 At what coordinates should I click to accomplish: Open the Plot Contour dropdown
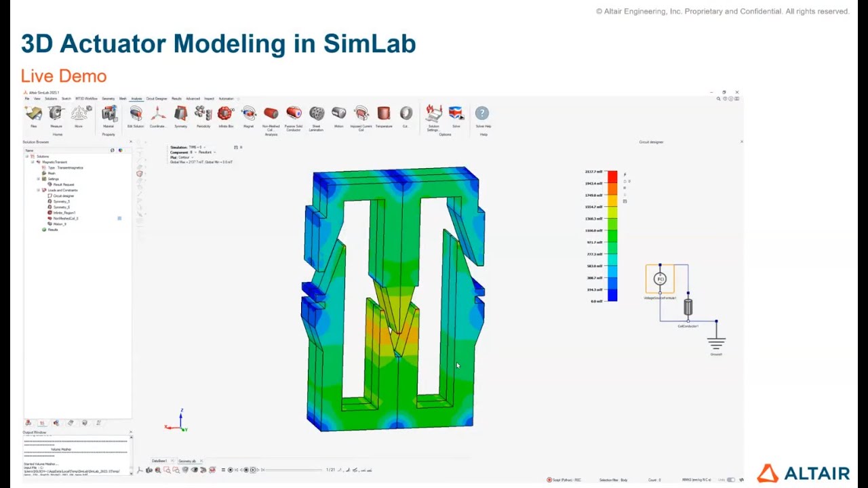pyautogui.click(x=187, y=157)
